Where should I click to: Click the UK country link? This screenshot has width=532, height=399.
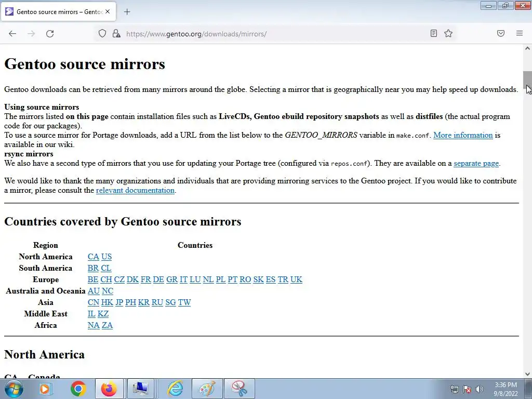pyautogui.click(x=296, y=280)
